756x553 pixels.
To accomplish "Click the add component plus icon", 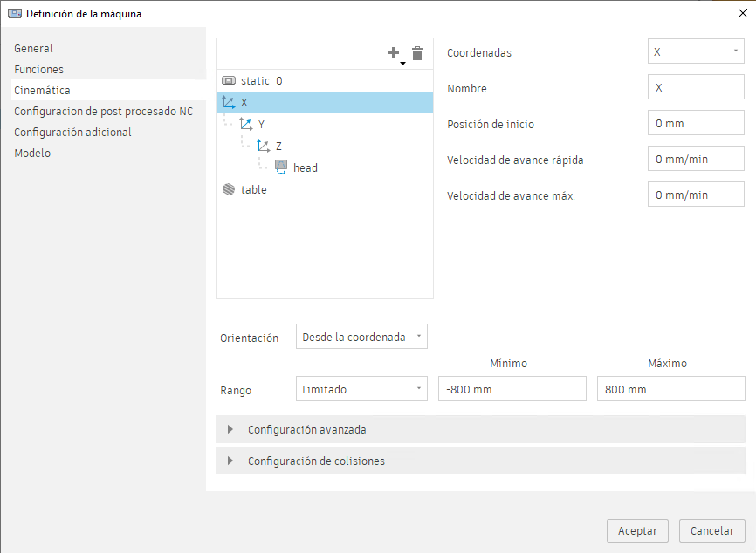I will pos(393,53).
